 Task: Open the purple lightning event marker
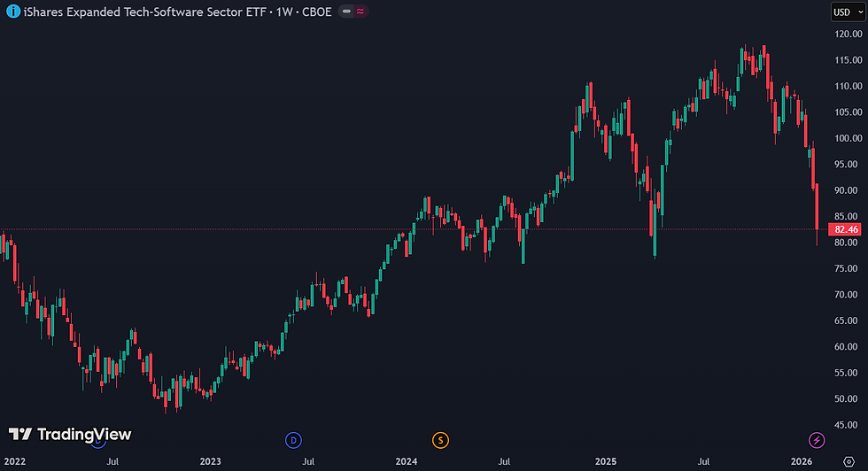pyautogui.click(x=817, y=441)
